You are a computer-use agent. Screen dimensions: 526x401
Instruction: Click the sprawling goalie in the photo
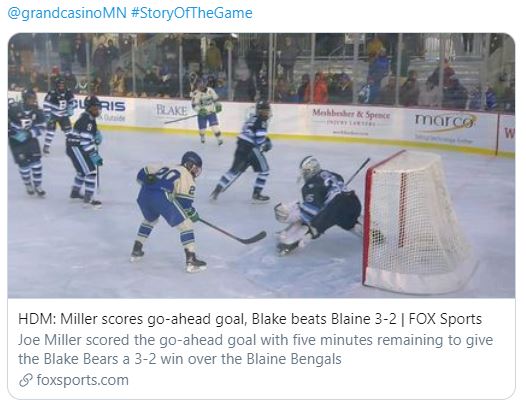[317, 204]
